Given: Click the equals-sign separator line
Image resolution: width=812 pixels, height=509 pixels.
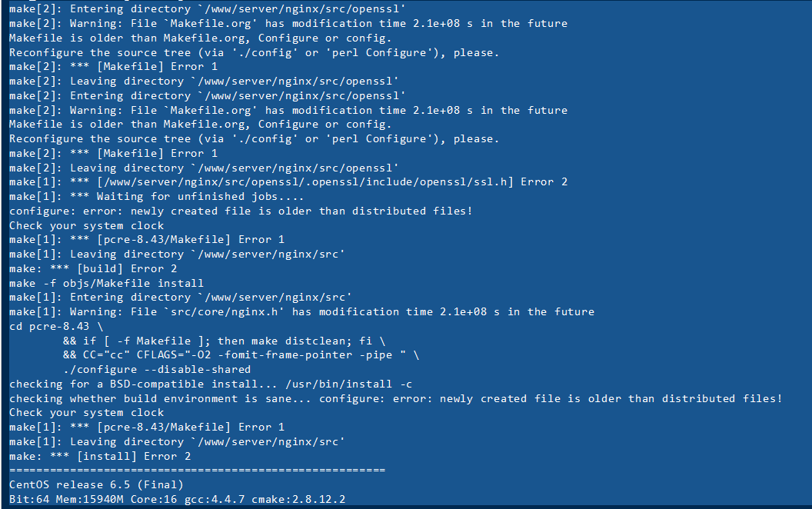Looking at the screenshot, I should point(198,470).
